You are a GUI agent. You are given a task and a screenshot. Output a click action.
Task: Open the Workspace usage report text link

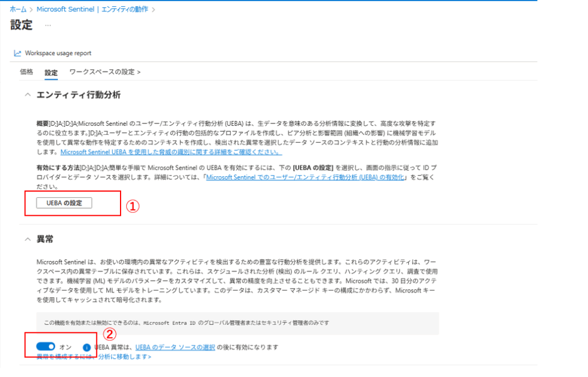pyautogui.click(x=58, y=53)
